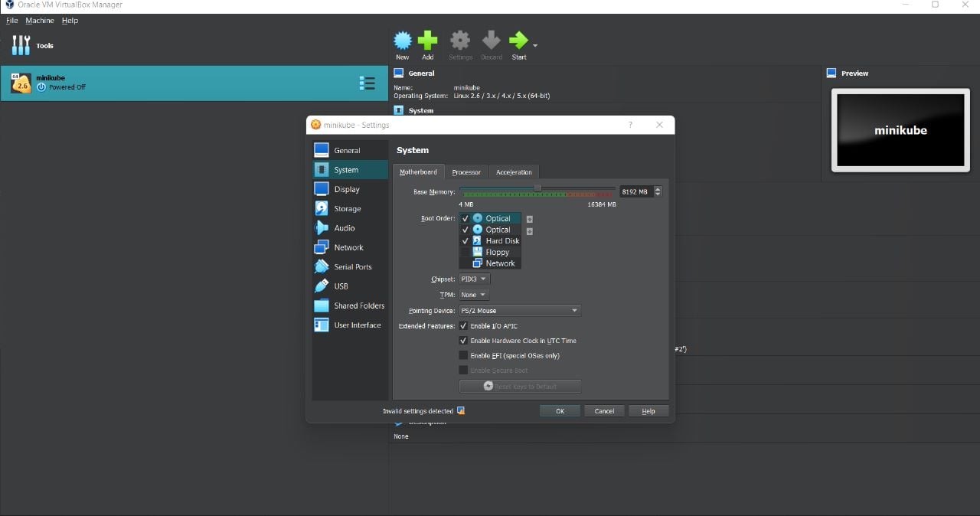Click Reset Keys to Default button
The height and width of the screenshot is (516, 980).
pyautogui.click(x=520, y=387)
